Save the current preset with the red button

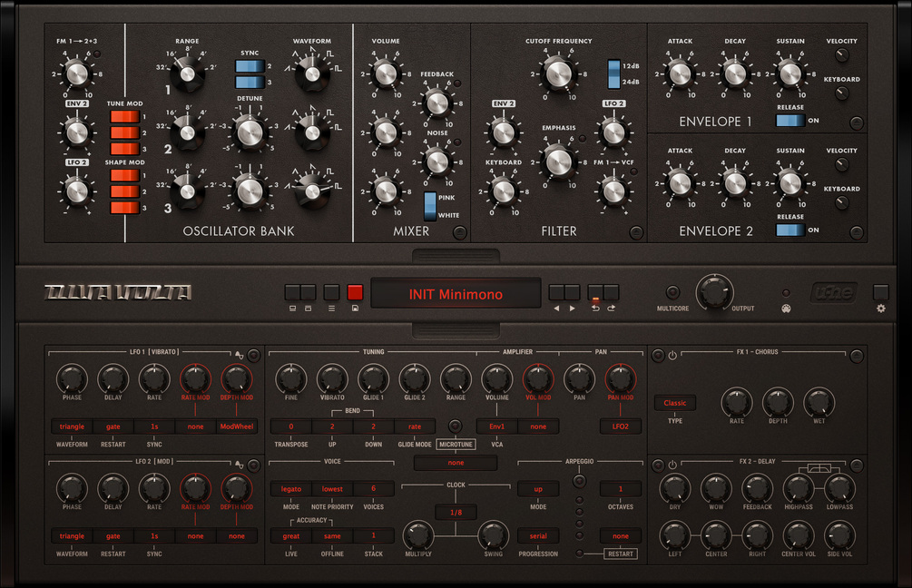(x=355, y=292)
